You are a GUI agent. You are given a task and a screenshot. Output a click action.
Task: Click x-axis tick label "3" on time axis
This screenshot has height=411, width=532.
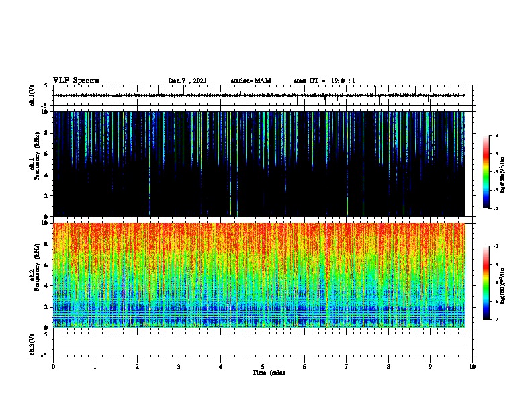(179, 366)
